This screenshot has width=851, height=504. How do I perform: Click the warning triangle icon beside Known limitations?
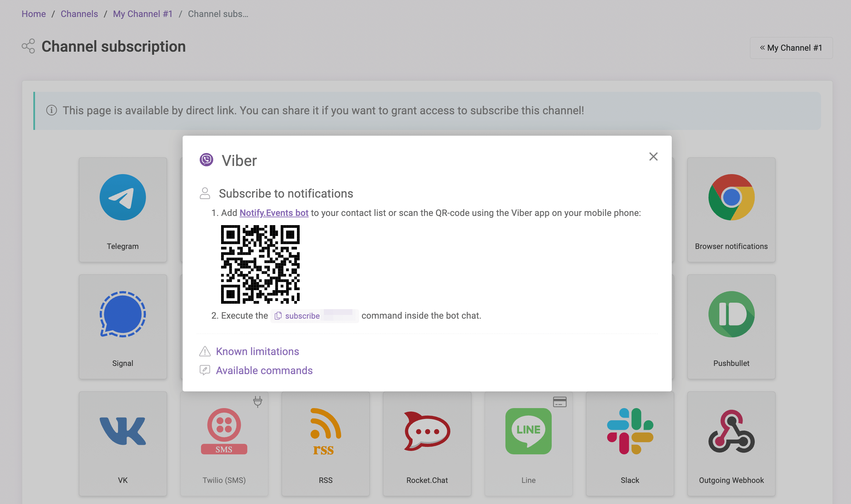pos(205,351)
